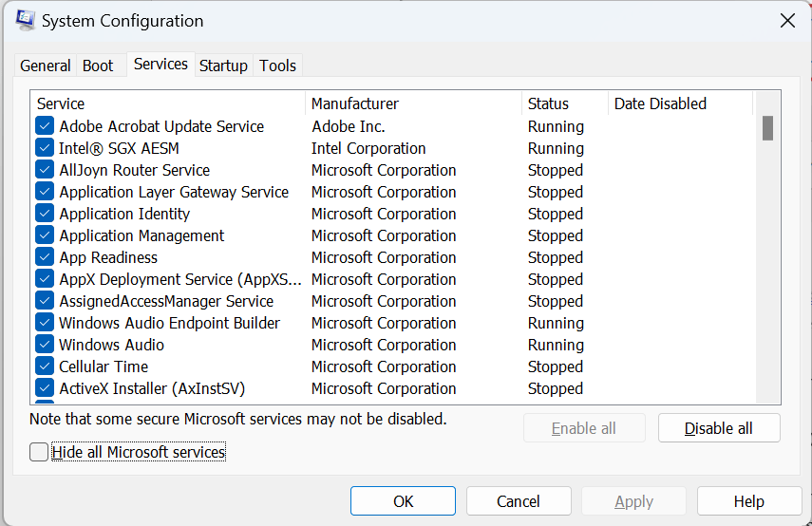Switch to the General tab

[45, 66]
